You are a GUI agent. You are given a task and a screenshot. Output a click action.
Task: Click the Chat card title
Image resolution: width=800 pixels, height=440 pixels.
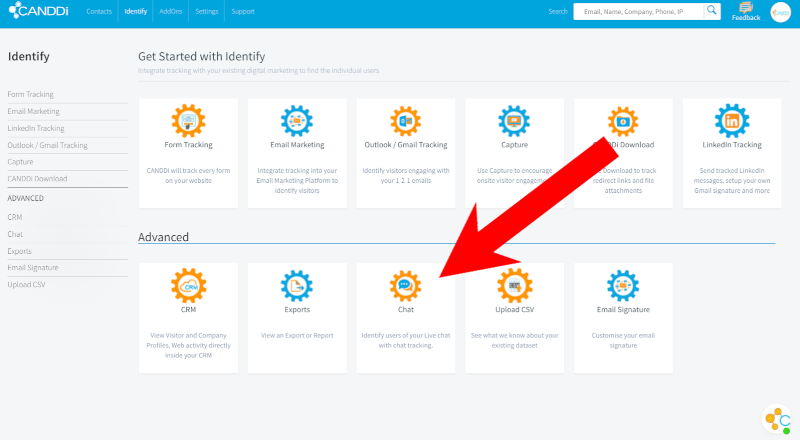[x=406, y=309]
